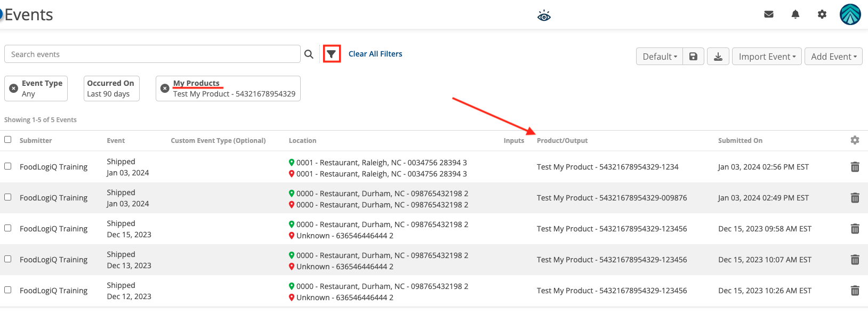Click the Product/Output column header
Viewport: 868px width, 313px height.
click(562, 141)
